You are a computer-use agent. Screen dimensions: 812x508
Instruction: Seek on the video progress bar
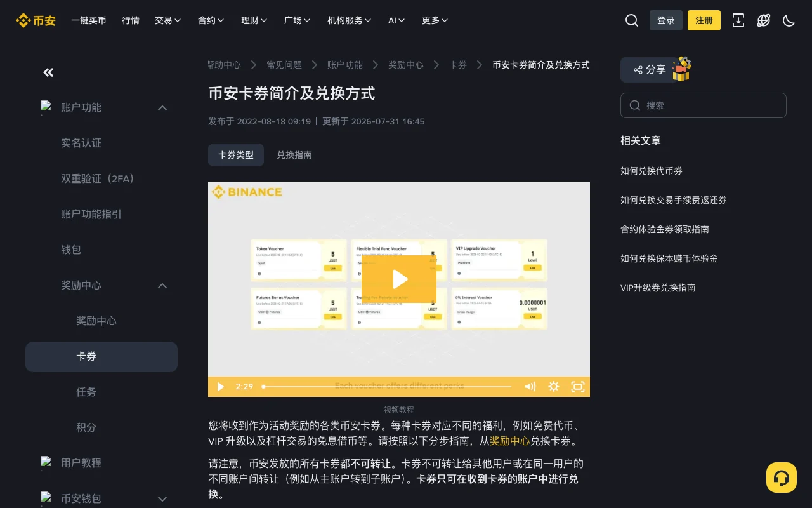(387, 386)
